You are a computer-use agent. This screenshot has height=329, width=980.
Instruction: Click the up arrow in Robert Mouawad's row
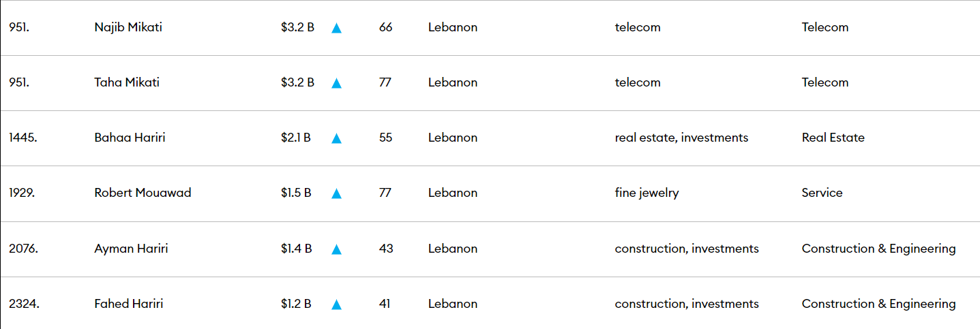(336, 193)
